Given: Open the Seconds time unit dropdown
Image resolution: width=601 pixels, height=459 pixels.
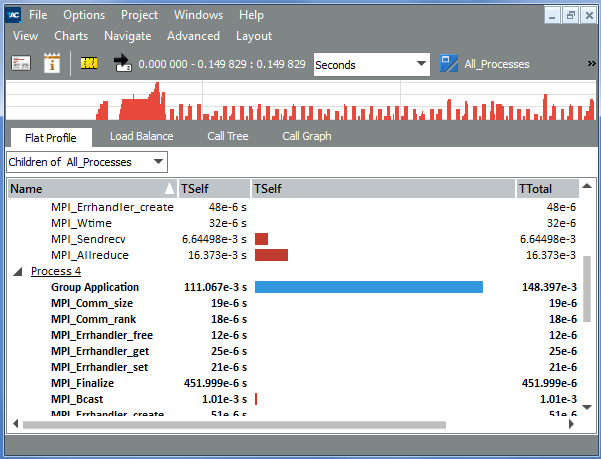Looking at the screenshot, I should [371, 64].
